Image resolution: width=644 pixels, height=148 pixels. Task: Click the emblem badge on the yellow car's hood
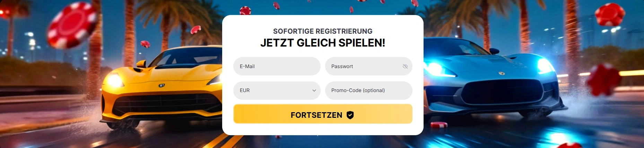click(x=162, y=85)
